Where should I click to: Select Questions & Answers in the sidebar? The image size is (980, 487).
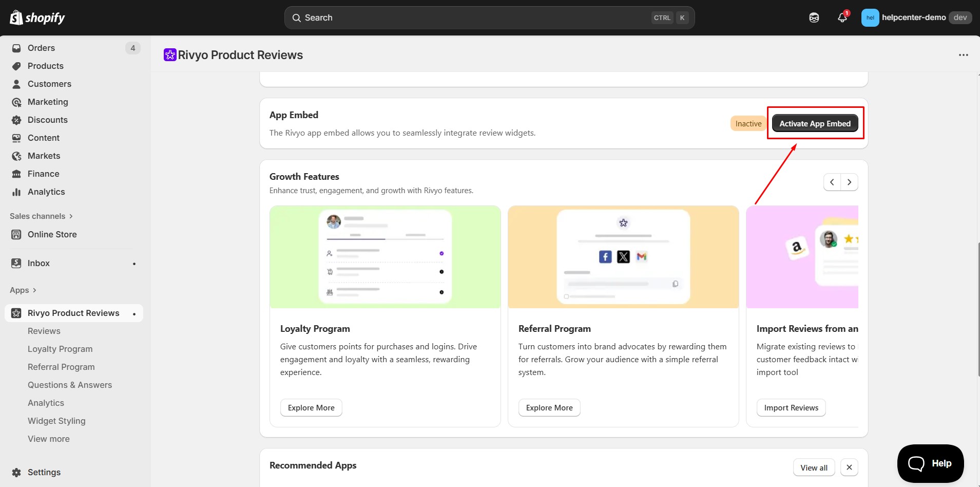70,385
